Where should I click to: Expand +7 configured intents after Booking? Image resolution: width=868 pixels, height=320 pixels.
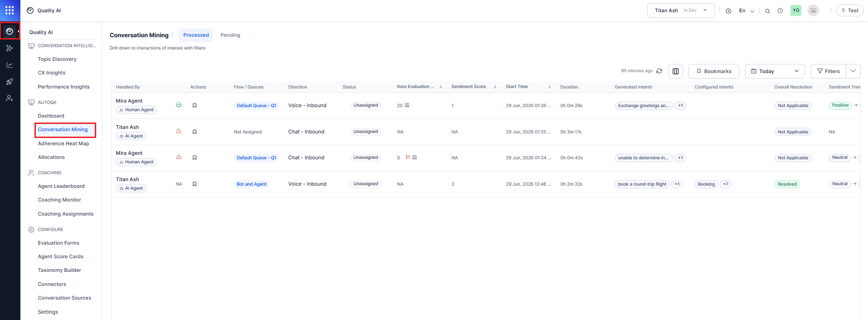coord(726,184)
